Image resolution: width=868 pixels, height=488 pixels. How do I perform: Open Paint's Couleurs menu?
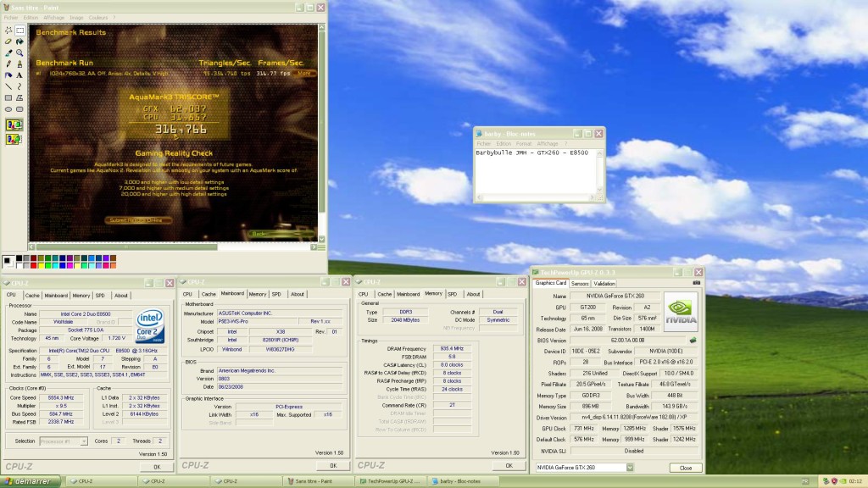(x=98, y=18)
